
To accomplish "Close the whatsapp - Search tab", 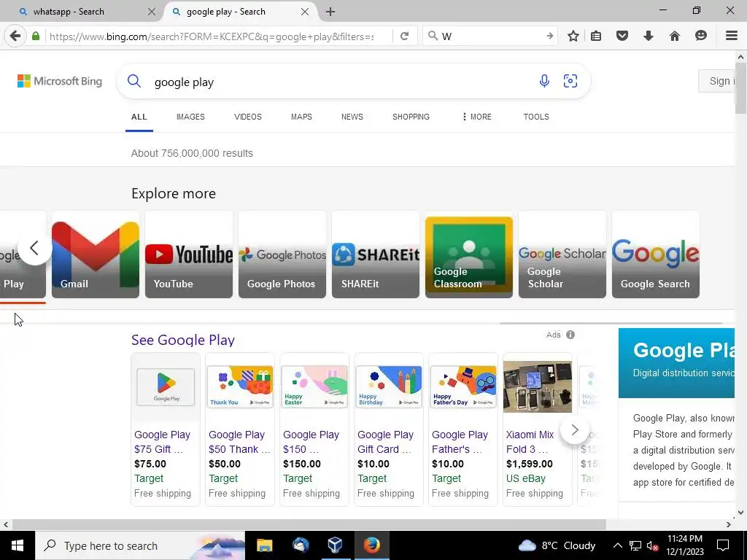I will (152, 12).
